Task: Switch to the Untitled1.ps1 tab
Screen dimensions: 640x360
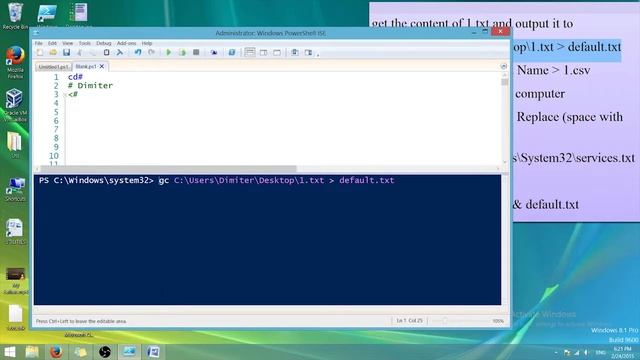Action: [x=53, y=67]
